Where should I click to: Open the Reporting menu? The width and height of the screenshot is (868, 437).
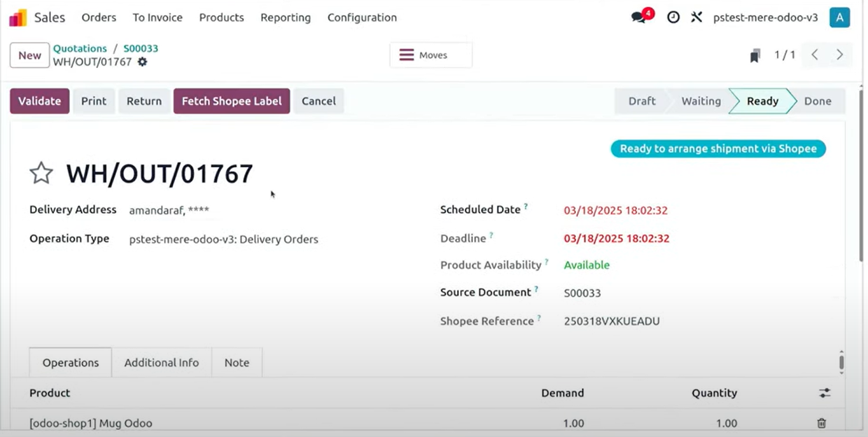pyautogui.click(x=286, y=18)
